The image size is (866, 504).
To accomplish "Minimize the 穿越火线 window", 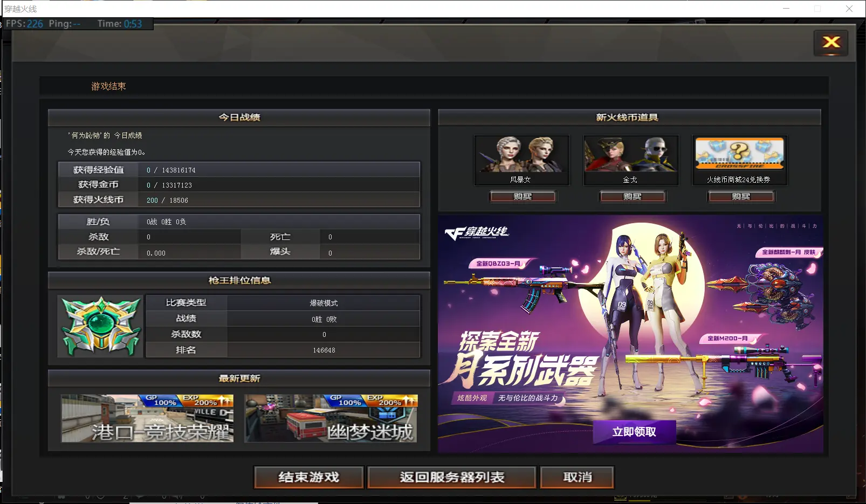I will click(x=786, y=9).
